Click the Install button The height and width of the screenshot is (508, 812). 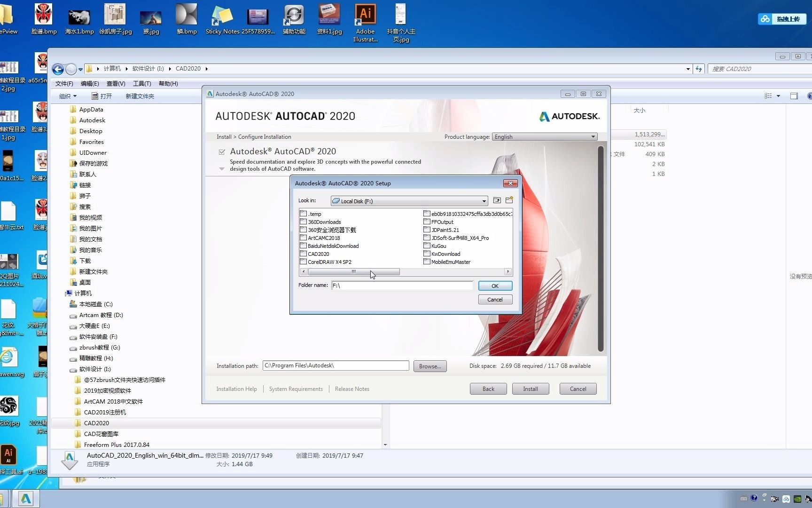(x=531, y=389)
